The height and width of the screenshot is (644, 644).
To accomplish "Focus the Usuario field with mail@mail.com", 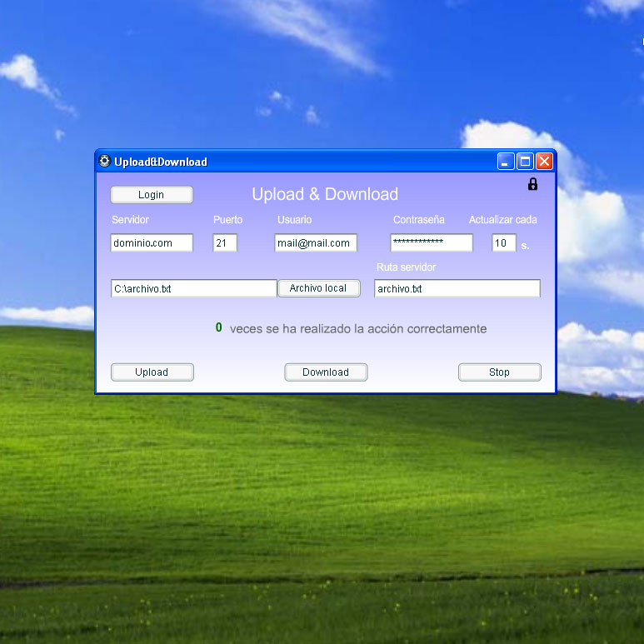I will point(316,242).
